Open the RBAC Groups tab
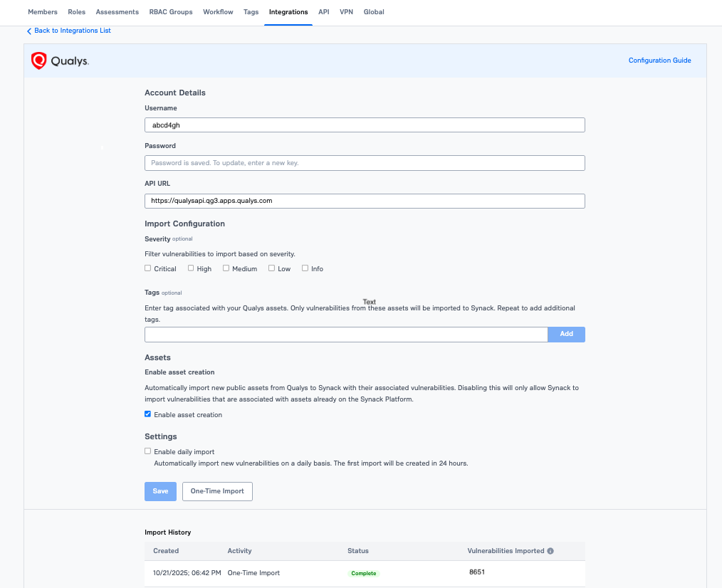 pos(171,12)
